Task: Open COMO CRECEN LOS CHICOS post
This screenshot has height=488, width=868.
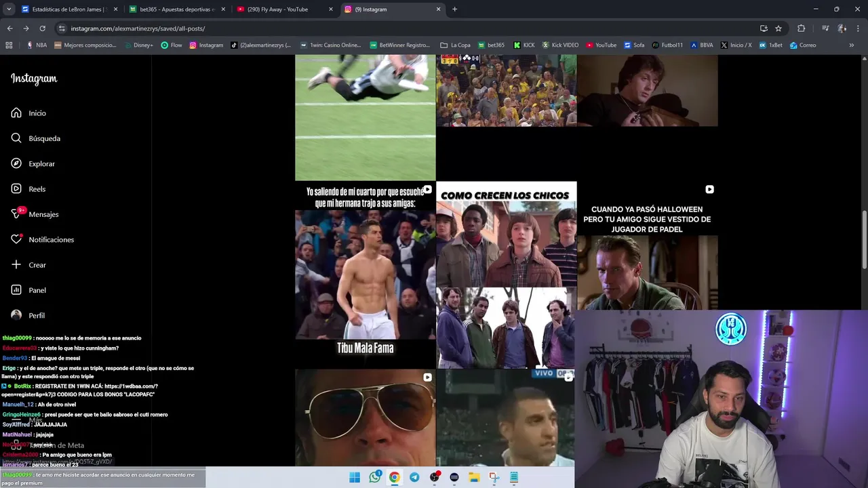Action: tap(506, 274)
